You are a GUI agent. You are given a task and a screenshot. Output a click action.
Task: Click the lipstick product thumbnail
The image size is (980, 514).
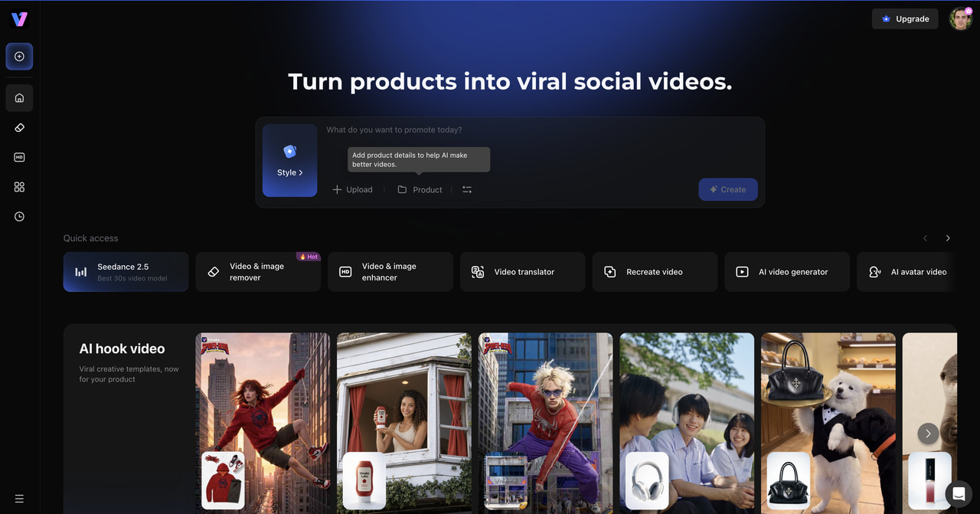(x=929, y=480)
